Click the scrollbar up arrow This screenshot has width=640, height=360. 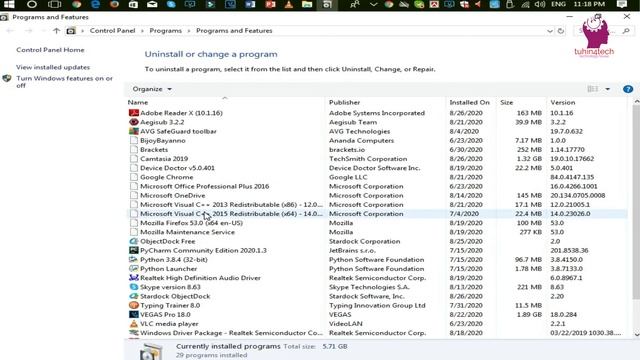(x=637, y=101)
